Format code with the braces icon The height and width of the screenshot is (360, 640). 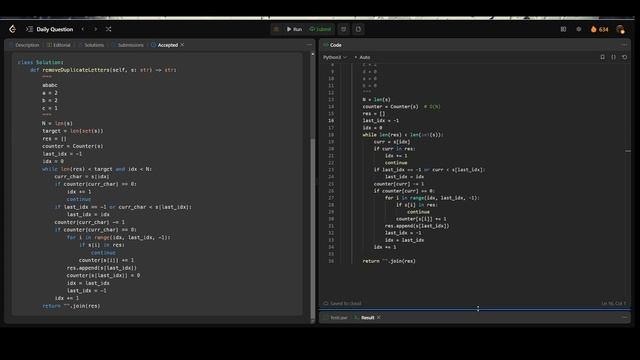click(x=613, y=57)
